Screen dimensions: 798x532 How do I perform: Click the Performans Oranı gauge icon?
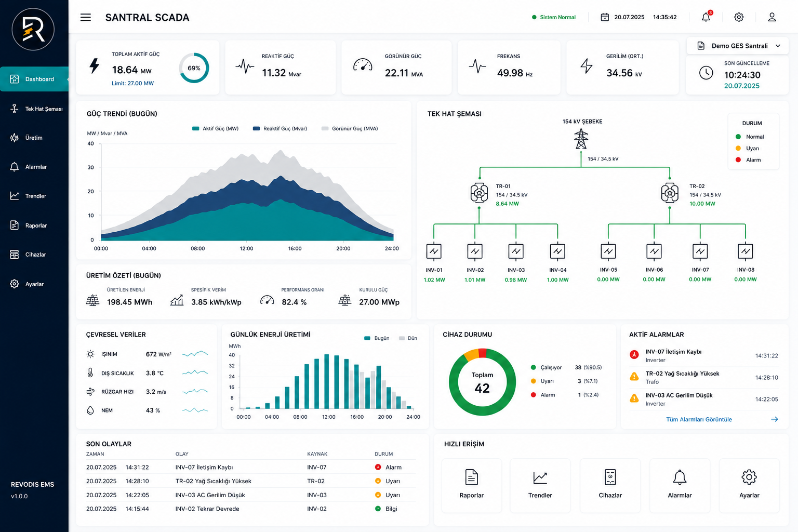[267, 300]
